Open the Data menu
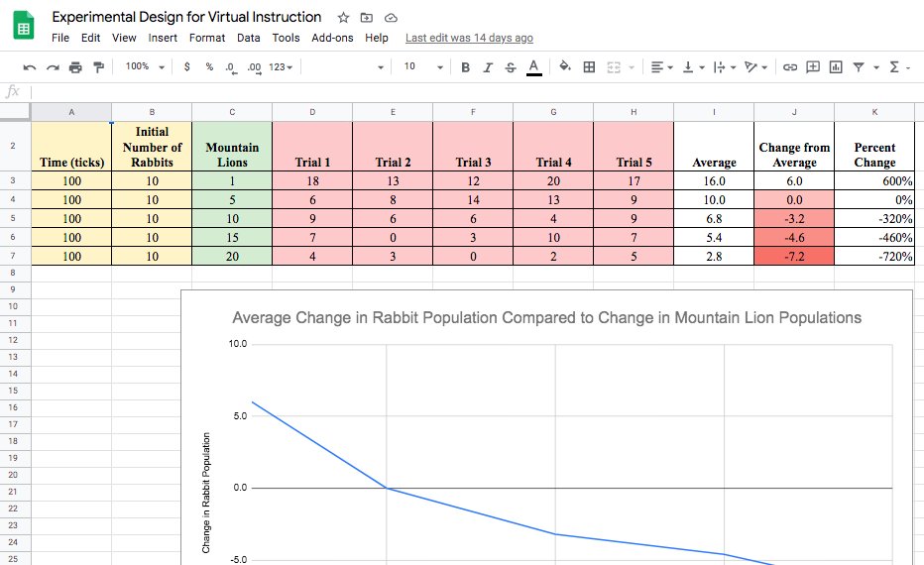This screenshot has height=565, width=924. (249, 38)
